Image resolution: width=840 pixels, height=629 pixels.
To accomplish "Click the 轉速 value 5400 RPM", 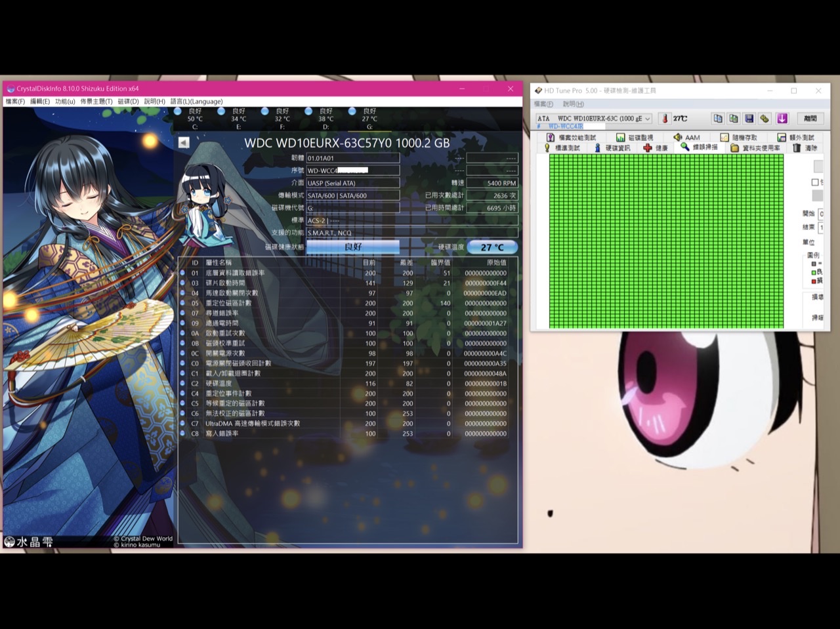I will pos(492,183).
